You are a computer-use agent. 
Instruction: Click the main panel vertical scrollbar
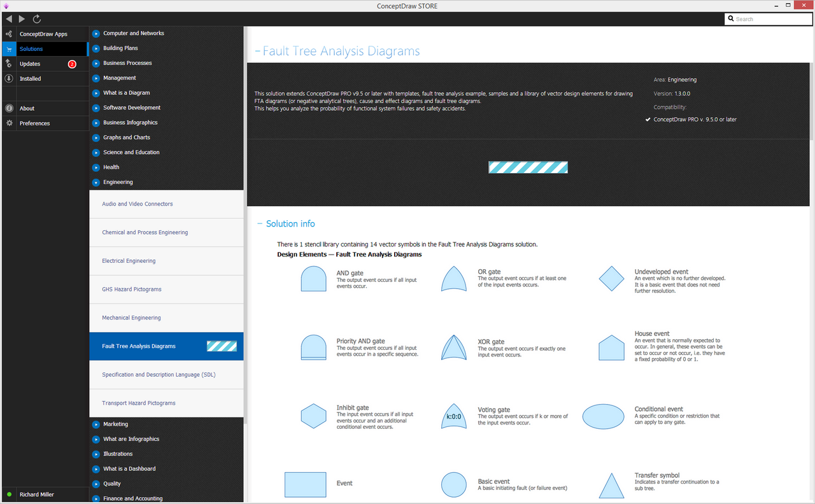812,102
